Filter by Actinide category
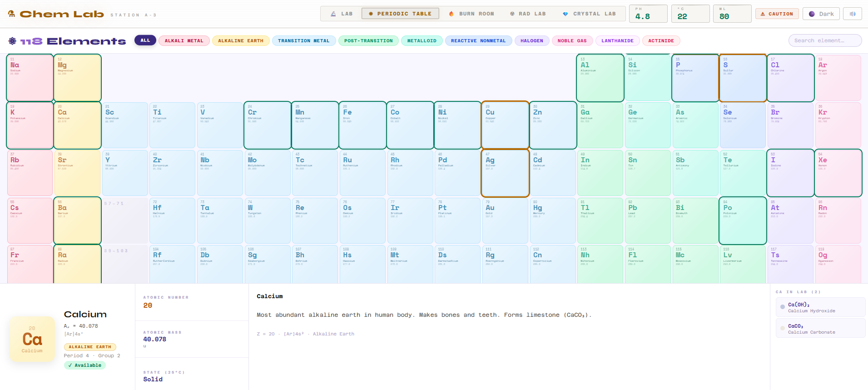 click(661, 40)
